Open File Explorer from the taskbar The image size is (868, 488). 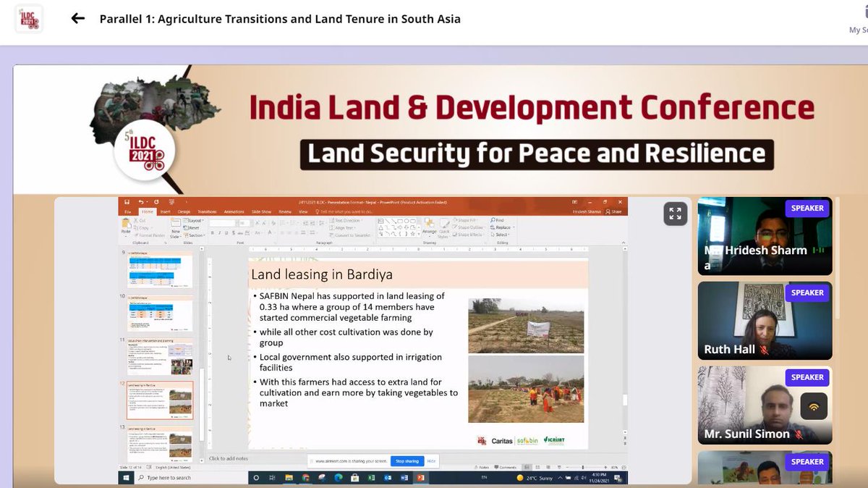point(289,478)
